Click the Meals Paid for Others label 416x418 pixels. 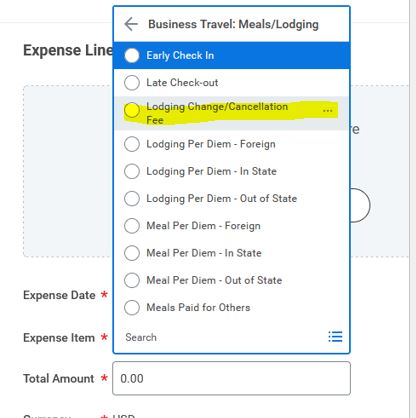pyautogui.click(x=198, y=307)
